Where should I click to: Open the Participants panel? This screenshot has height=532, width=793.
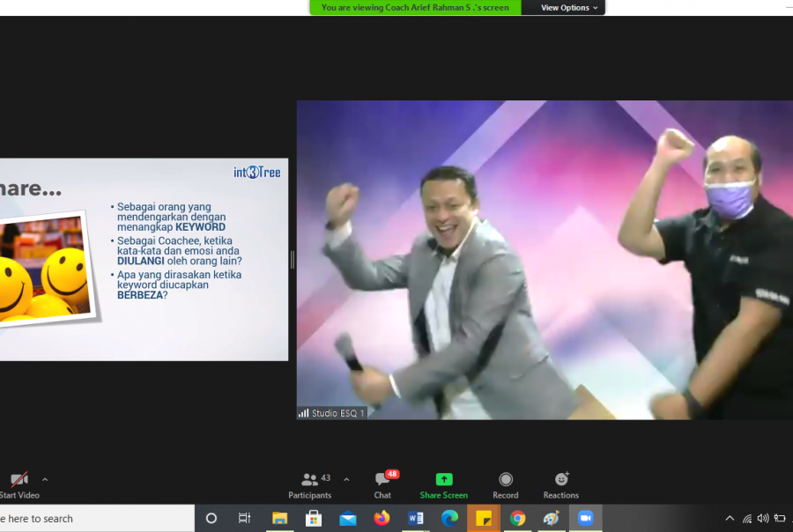(310, 484)
